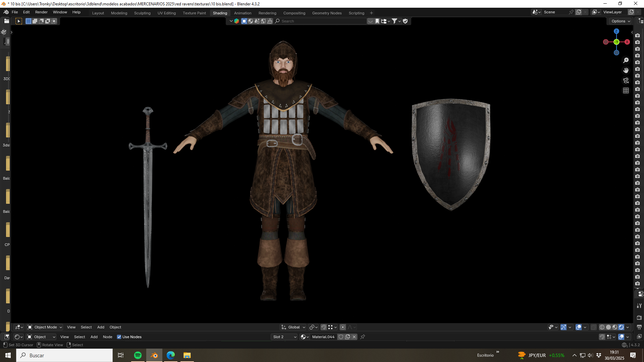This screenshot has height=362, width=644.
Task: Click the red X axis gizmo ball
Action: pos(627,42)
